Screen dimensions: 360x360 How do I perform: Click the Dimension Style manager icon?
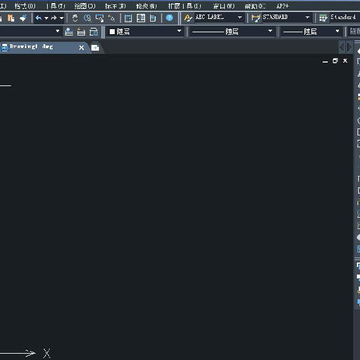pyautogui.click(x=256, y=18)
